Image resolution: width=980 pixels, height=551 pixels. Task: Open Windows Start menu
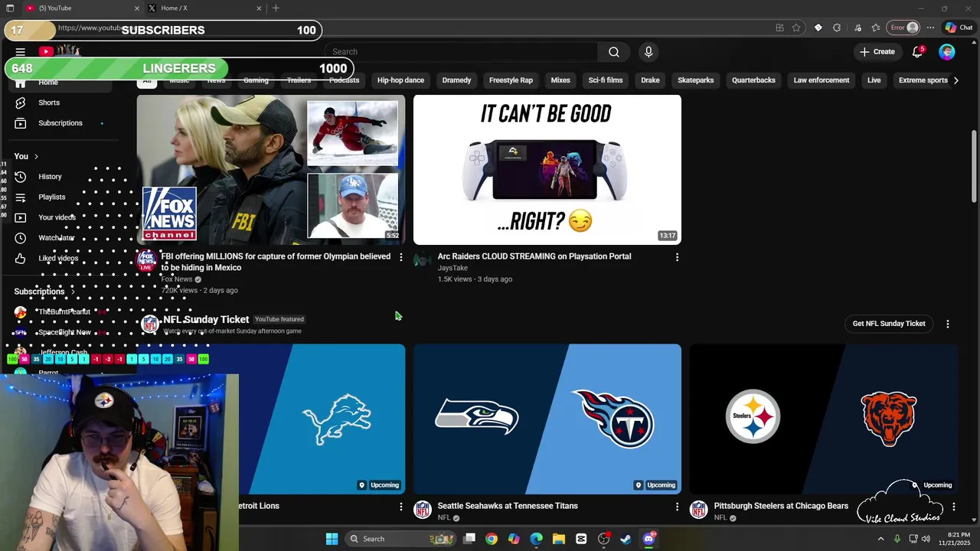coord(332,539)
